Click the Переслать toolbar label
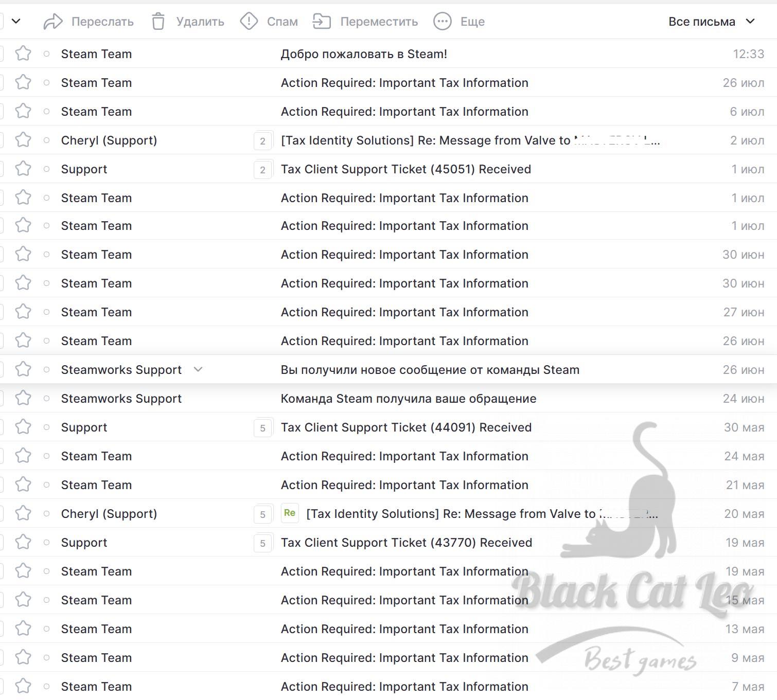This screenshot has width=777, height=700. tap(102, 22)
